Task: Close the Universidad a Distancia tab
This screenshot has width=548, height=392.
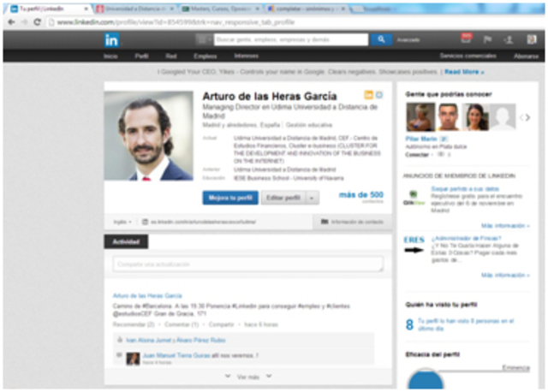Action: point(172,9)
